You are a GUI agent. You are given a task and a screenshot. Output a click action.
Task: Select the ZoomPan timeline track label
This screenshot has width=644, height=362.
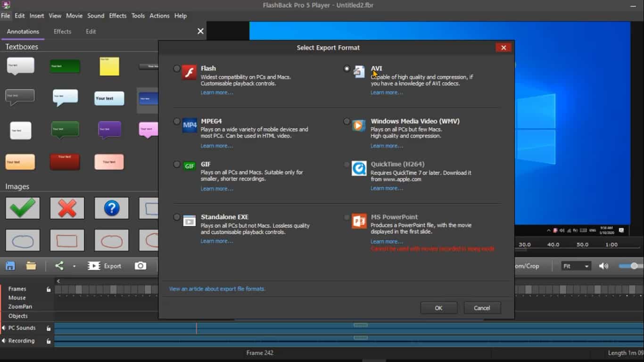coord(20,307)
